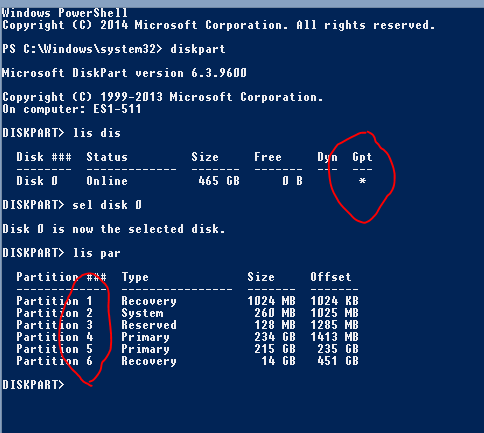
Task: Click the Offset column header
Action: (x=331, y=277)
